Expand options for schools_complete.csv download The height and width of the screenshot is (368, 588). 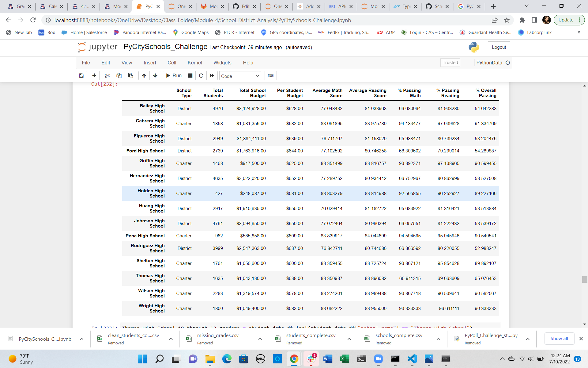pos(438,339)
